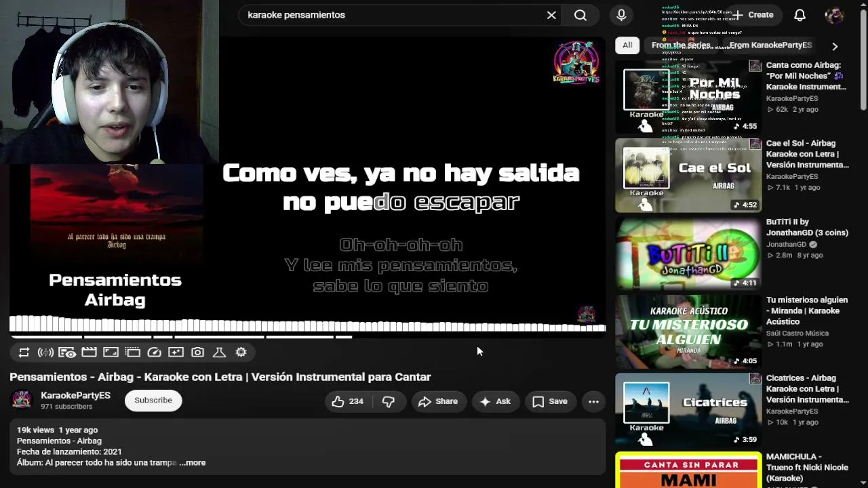Image resolution: width=868 pixels, height=488 pixels.
Task: Like the video with thumbs-up
Action: [x=347, y=401]
